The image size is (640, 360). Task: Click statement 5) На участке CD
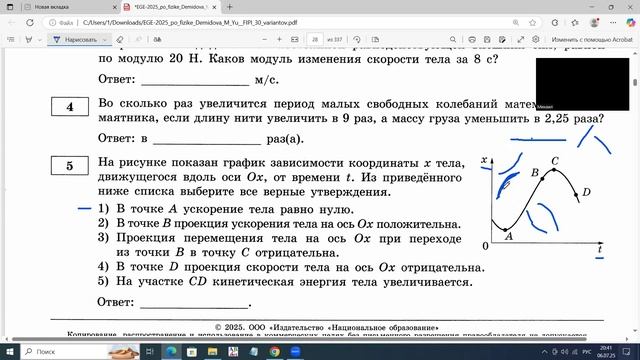[285, 282]
